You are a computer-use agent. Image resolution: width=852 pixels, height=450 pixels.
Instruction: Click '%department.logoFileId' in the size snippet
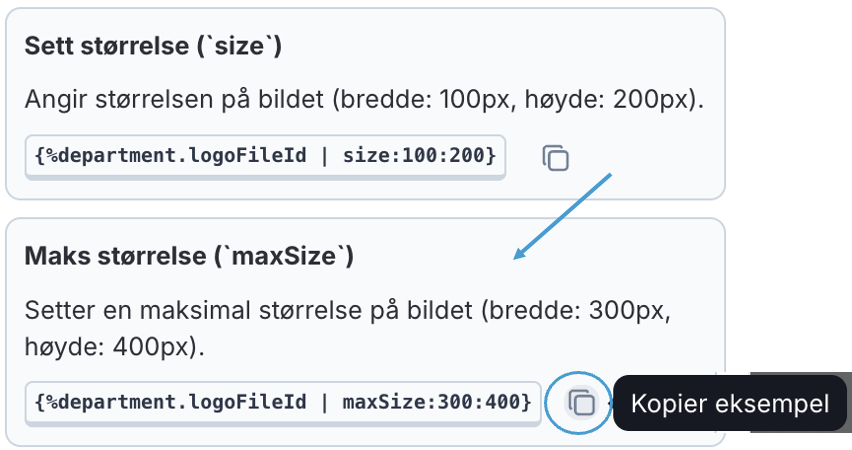tap(183, 156)
